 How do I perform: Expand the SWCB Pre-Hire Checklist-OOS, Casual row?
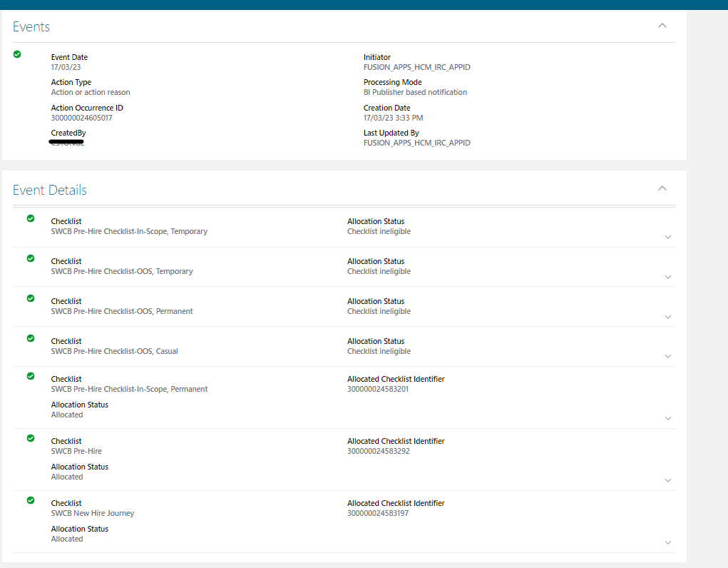click(x=668, y=356)
